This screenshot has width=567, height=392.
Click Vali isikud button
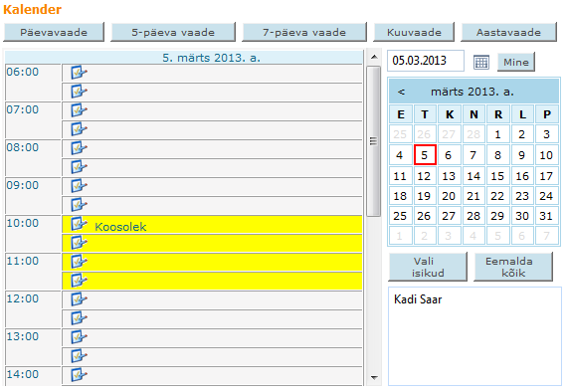[428, 267]
